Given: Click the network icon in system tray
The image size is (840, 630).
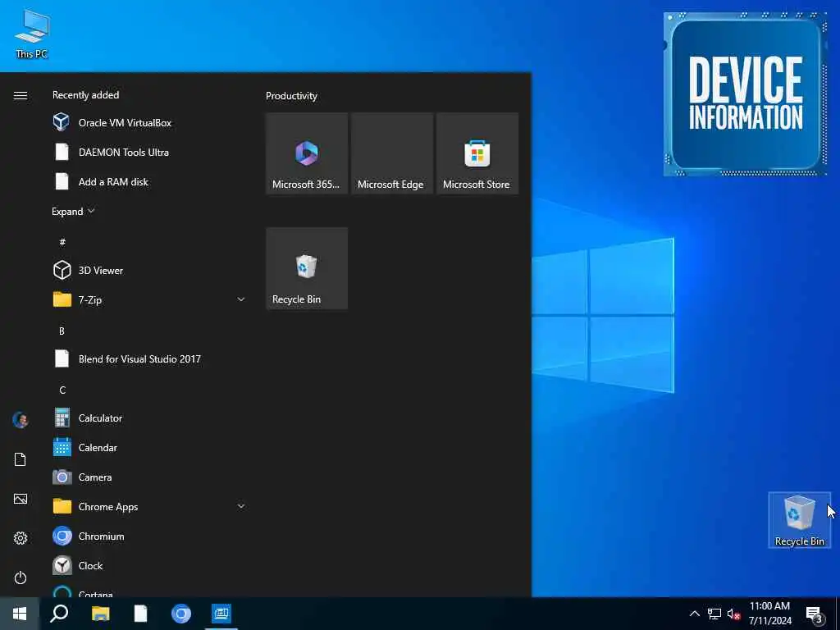Looking at the screenshot, I should pos(714,614).
